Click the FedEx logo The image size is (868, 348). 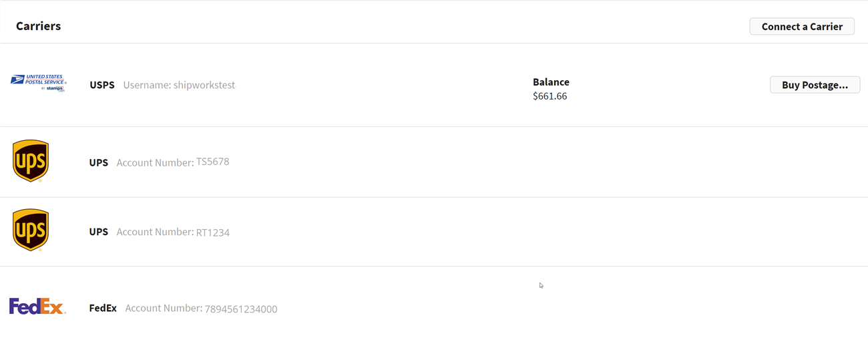37,307
